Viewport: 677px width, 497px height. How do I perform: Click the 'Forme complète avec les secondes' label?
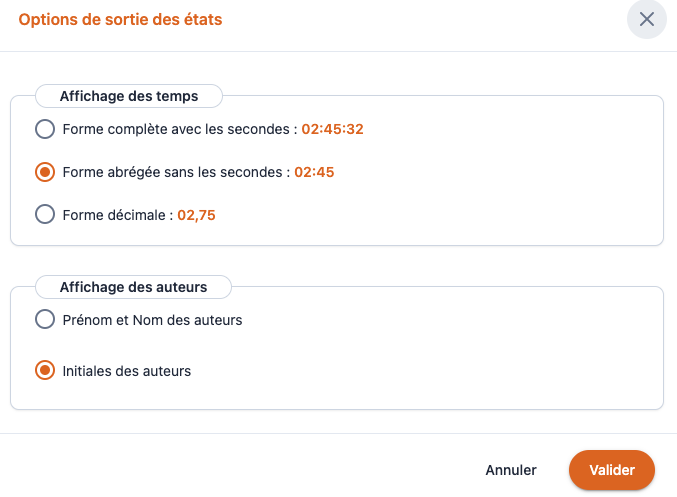(x=178, y=129)
